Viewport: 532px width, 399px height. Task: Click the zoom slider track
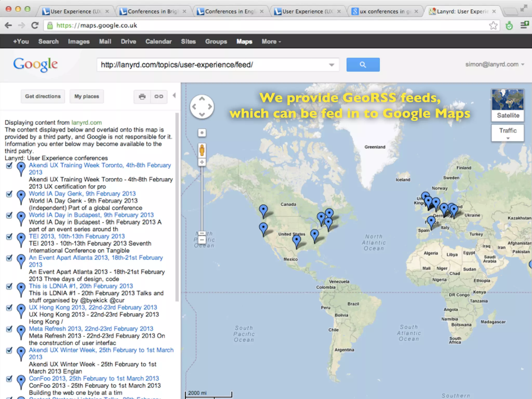tap(202, 199)
